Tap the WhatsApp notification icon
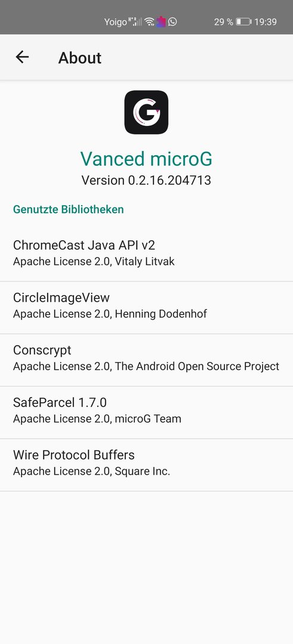This screenshot has height=644, width=293. pyautogui.click(x=172, y=22)
